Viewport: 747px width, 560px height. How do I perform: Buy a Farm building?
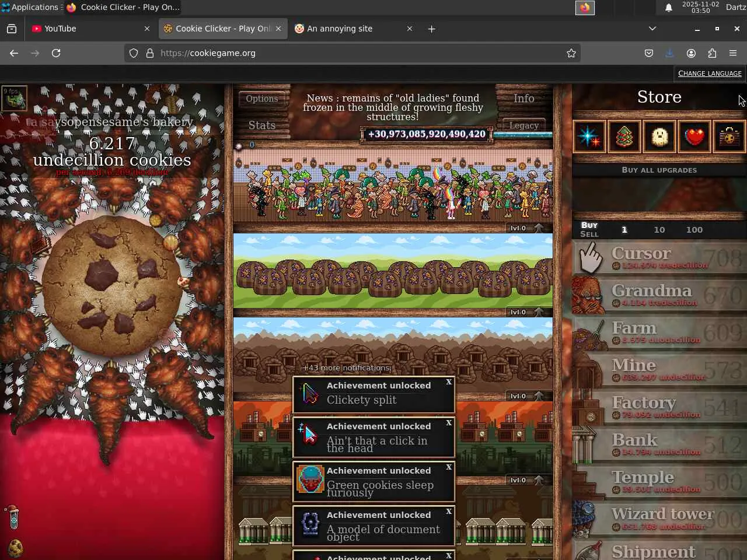click(x=659, y=332)
